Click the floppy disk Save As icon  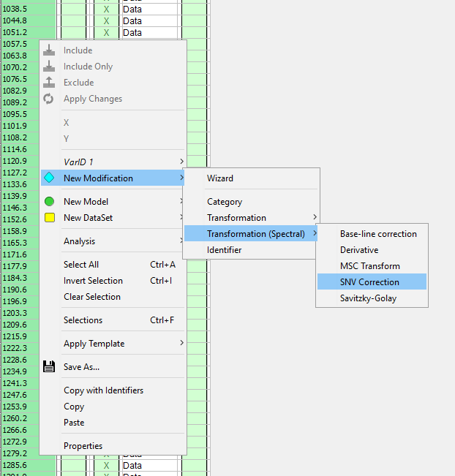tap(49, 367)
